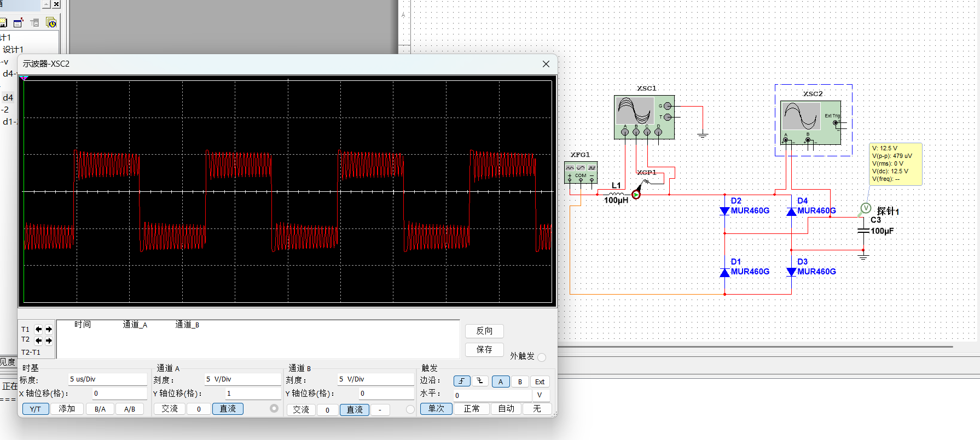
Task: Enable the 外触发 external trigger radio
Action: point(542,357)
